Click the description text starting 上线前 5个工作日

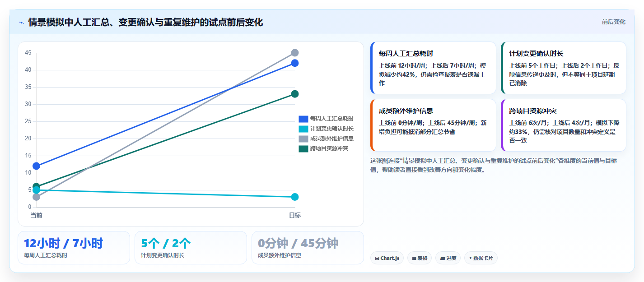coord(564,74)
